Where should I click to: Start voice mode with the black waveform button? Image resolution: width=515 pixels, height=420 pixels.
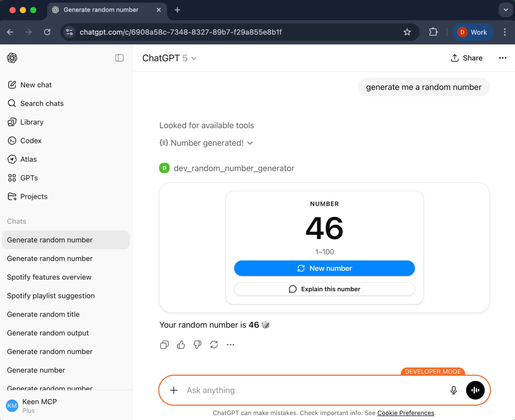coord(475,390)
